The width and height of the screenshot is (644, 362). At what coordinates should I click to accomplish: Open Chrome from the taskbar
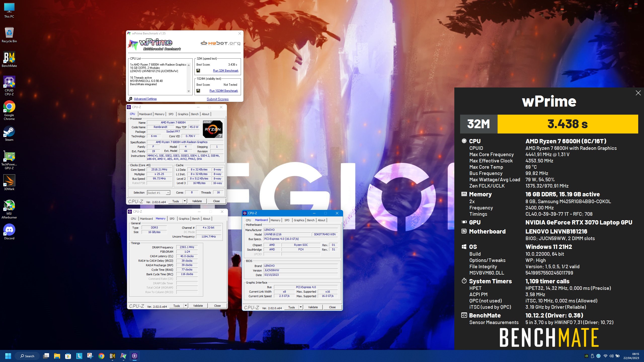[x=101, y=356]
